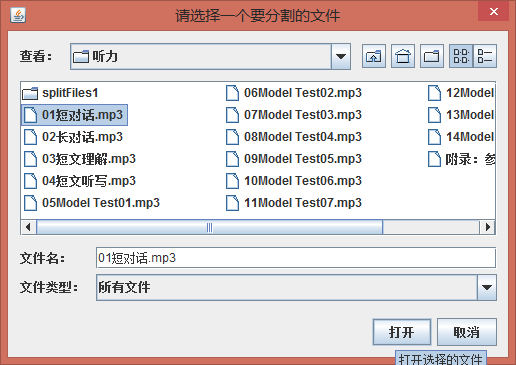
Task: Click the file icon of 13Model
Action: [x=435, y=115]
